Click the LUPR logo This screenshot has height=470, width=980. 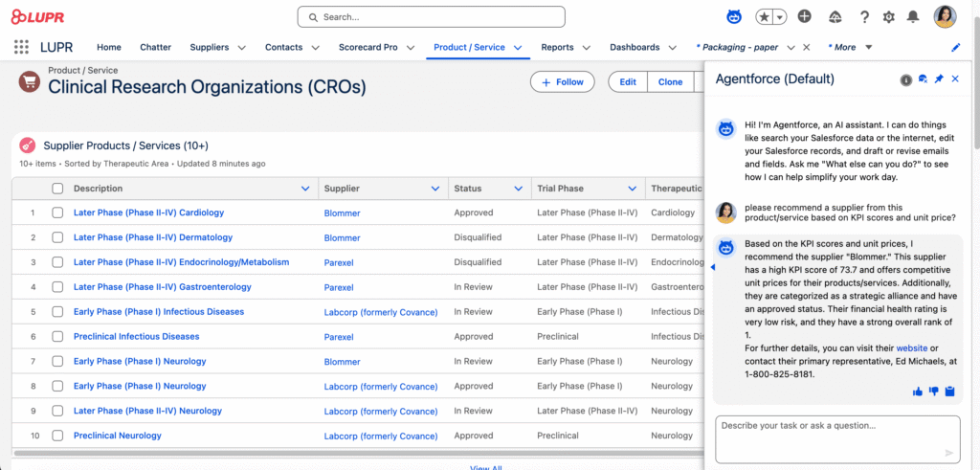point(37,17)
